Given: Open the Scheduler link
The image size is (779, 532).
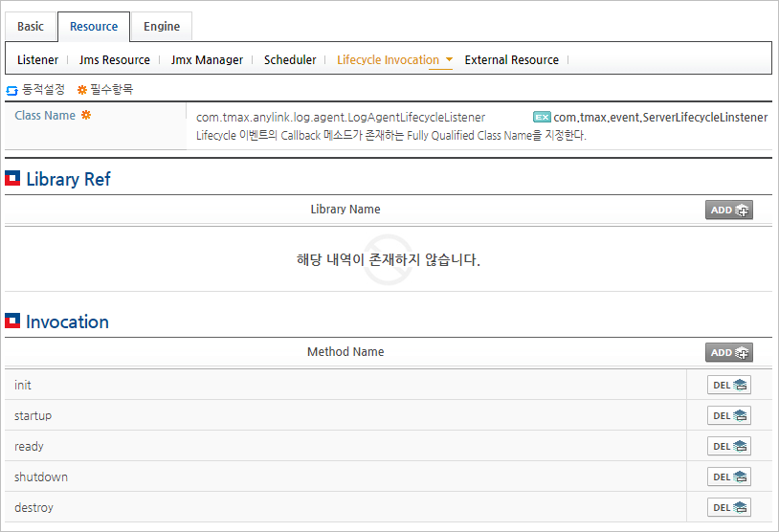Looking at the screenshot, I should 290,59.
